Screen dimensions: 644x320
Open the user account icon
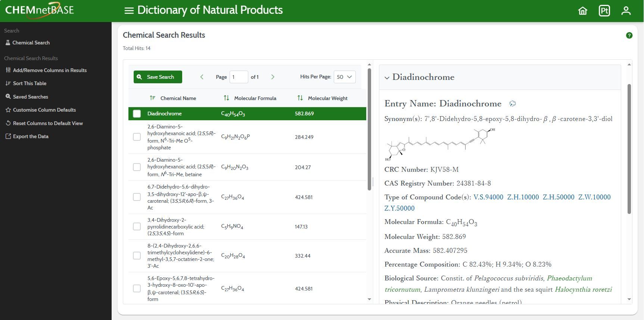626,11
